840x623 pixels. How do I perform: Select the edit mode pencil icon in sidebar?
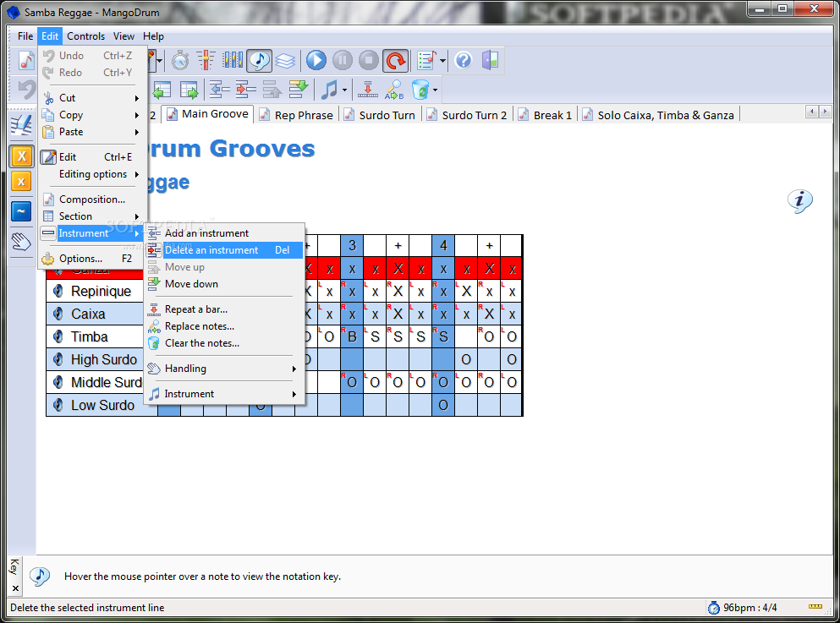[x=21, y=125]
